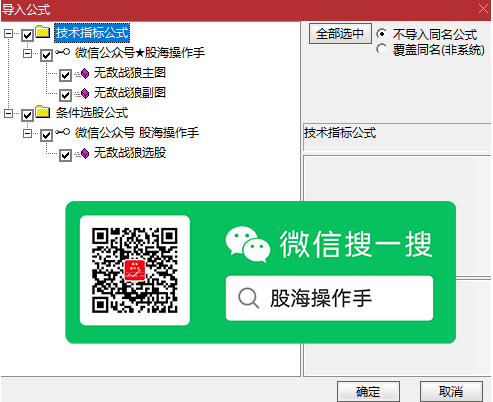Collapse the 技术指标公式 tree node

8,33
